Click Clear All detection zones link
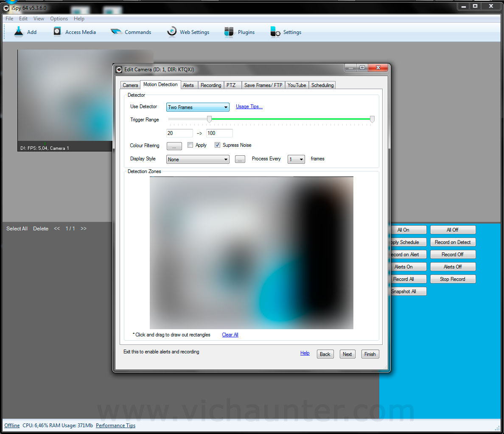The height and width of the screenshot is (434, 504). [x=230, y=335]
